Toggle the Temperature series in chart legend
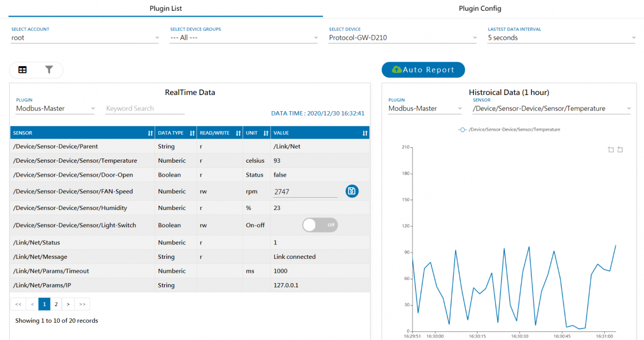Screen dimensions: 644x340 tap(509, 129)
